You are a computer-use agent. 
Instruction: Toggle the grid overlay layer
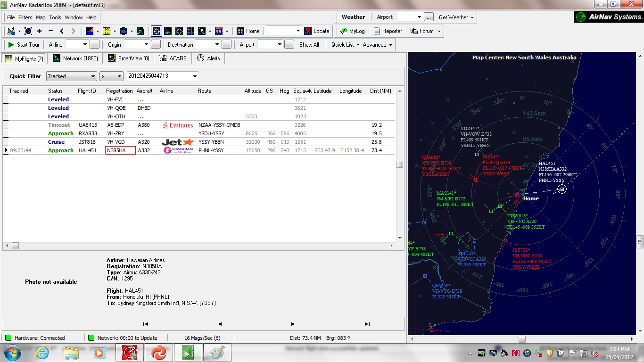pyautogui.click(x=190, y=31)
